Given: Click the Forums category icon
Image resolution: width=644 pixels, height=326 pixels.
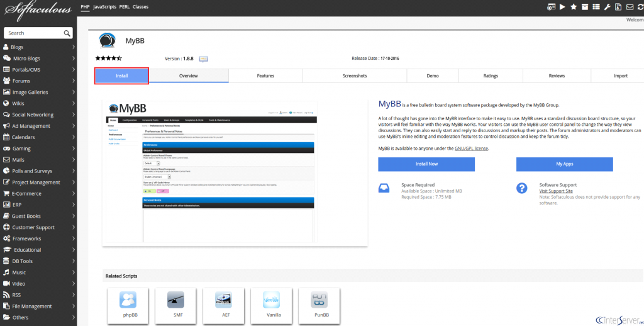Looking at the screenshot, I should (6, 81).
